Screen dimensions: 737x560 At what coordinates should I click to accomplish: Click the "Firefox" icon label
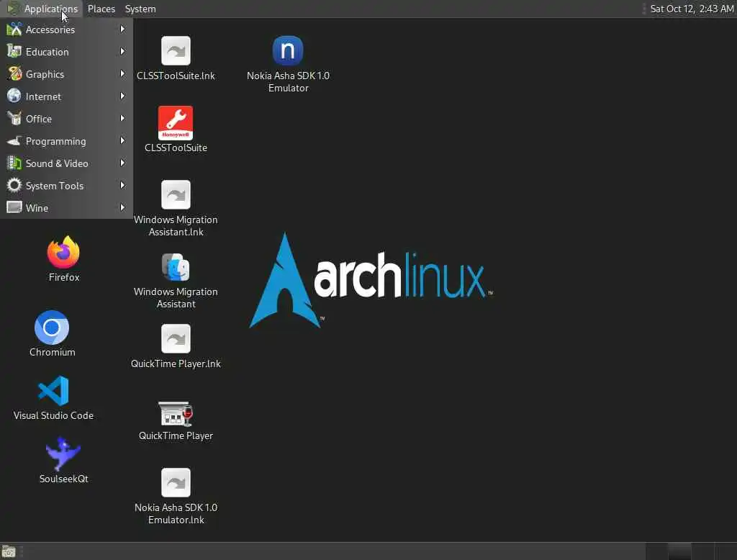pyautogui.click(x=64, y=277)
